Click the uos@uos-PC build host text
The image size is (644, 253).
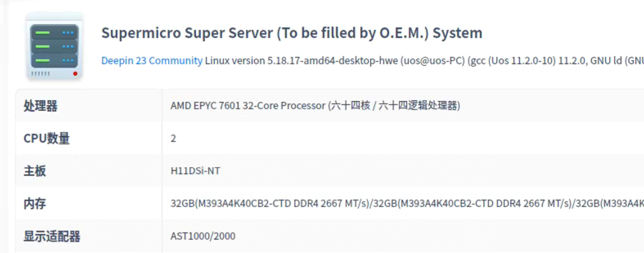point(432,61)
